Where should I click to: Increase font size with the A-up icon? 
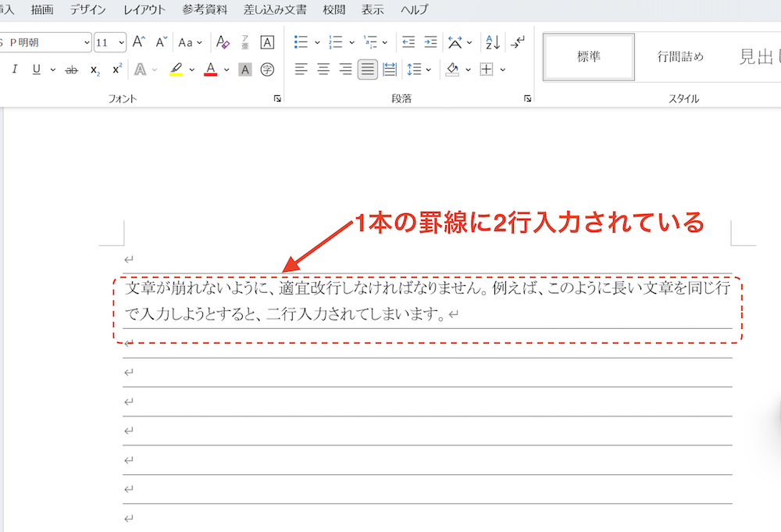pyautogui.click(x=139, y=42)
